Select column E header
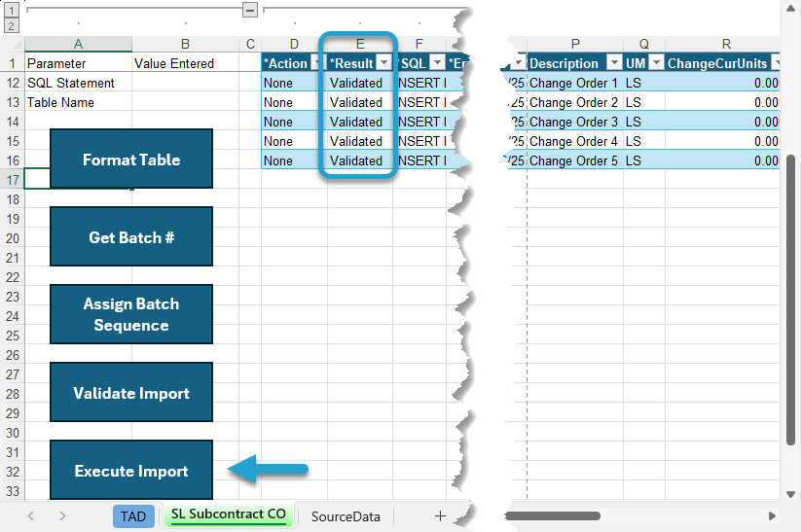This screenshot has height=532, width=801. 360,44
